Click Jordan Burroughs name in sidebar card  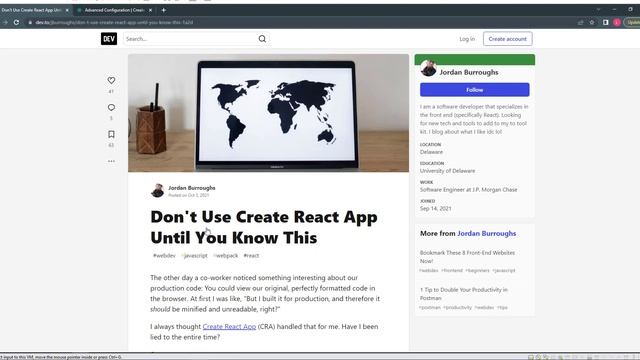coord(469,72)
